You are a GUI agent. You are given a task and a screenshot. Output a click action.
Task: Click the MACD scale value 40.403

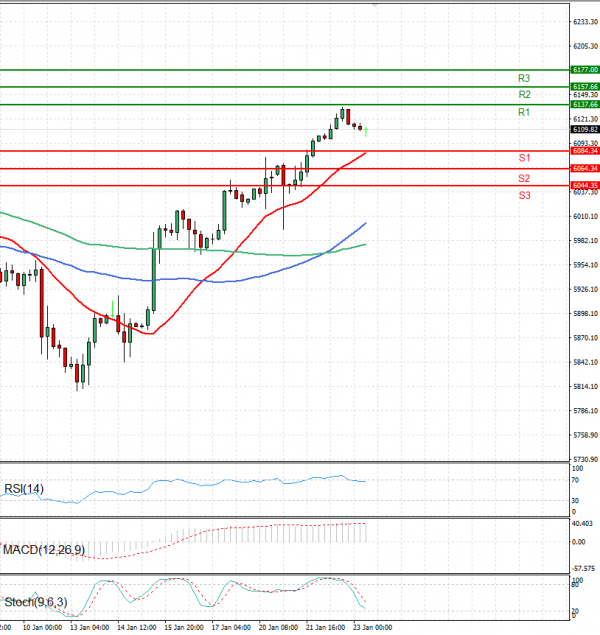[582, 524]
